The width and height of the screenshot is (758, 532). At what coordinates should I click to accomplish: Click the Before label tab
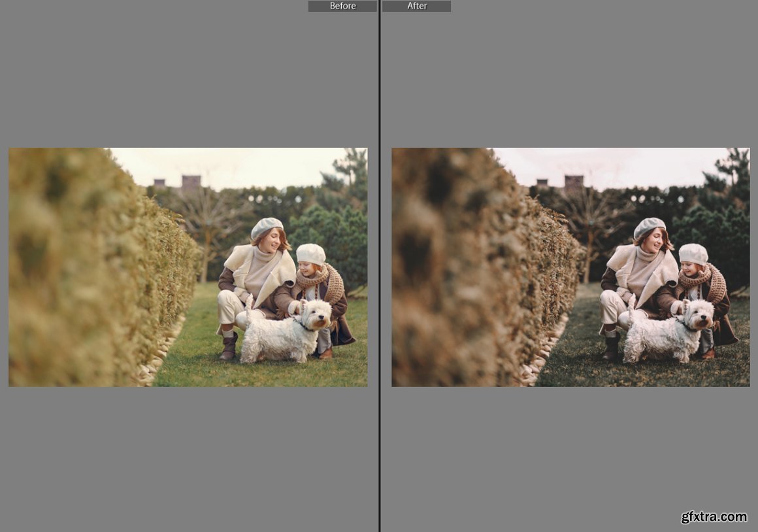342,6
